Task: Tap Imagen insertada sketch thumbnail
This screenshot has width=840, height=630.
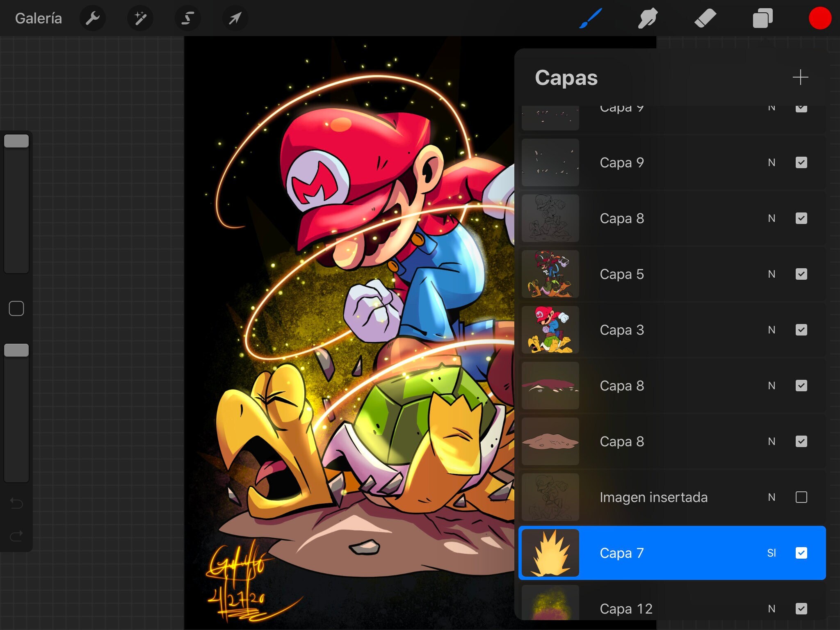Action: [550, 497]
